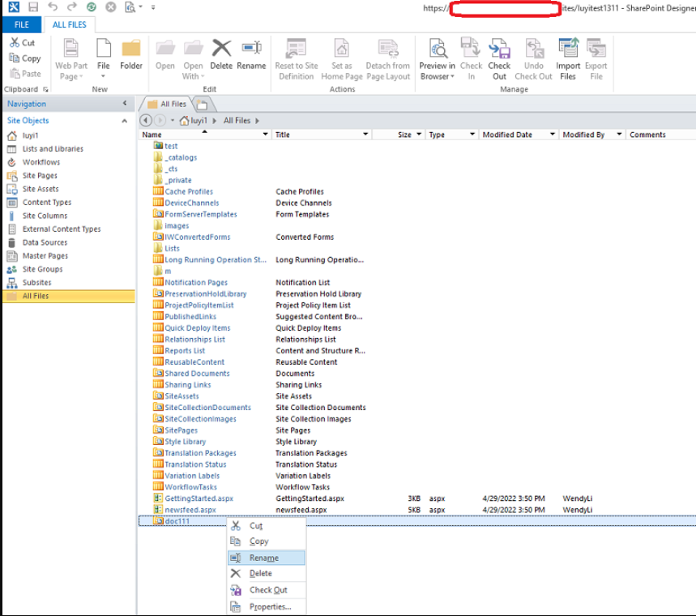Viewport: 696px width, 616px height.
Task: Click All Files in breadcrumb
Action: pyautogui.click(x=237, y=120)
